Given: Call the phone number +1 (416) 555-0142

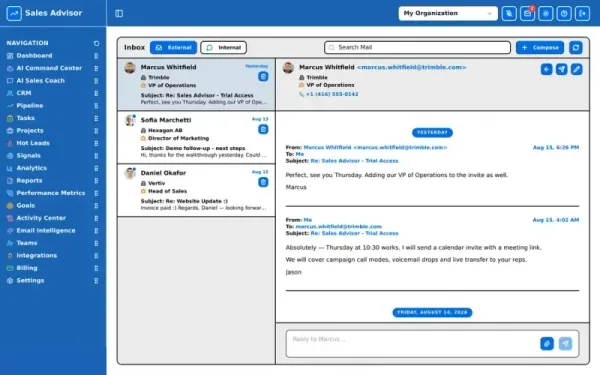Looking at the screenshot, I should point(332,94).
